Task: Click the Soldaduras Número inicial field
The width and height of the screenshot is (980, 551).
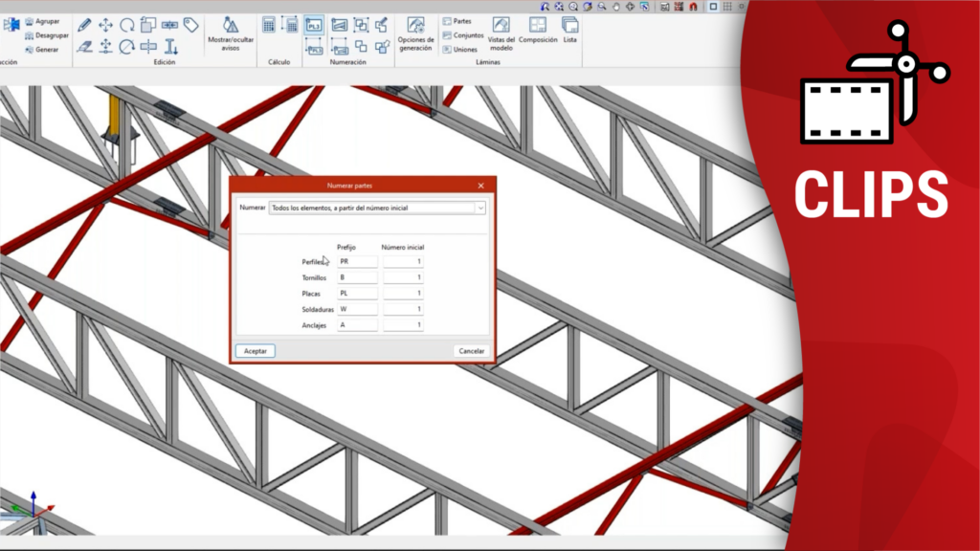Action: [x=403, y=309]
